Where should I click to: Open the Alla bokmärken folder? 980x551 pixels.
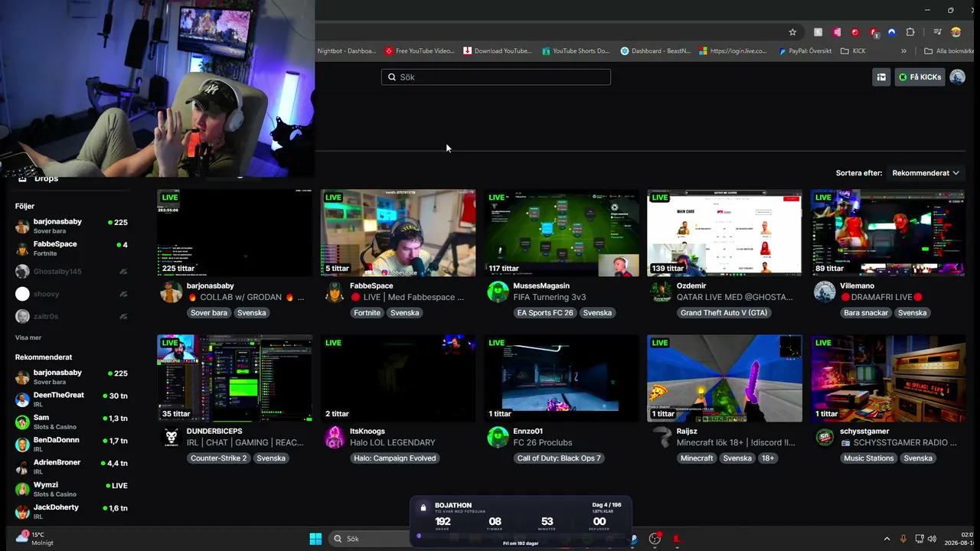(x=949, y=51)
